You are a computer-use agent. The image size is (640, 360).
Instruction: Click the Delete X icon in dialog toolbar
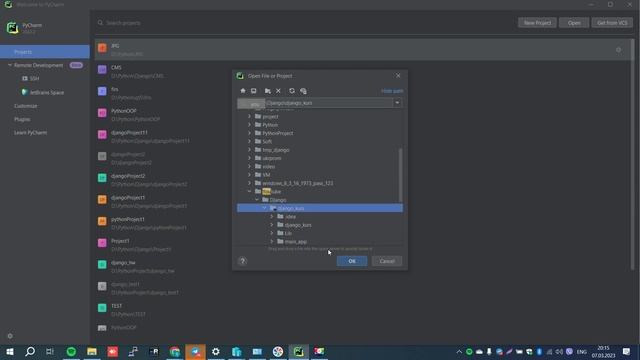(278, 91)
